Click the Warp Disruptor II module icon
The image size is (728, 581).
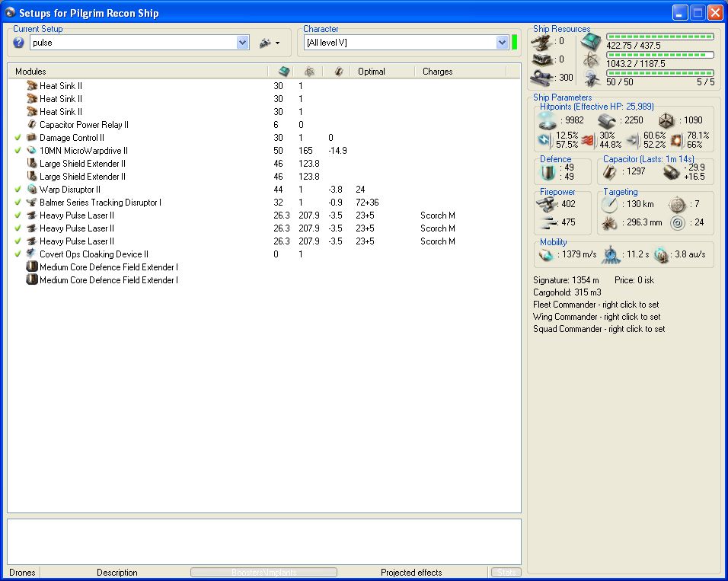click(x=31, y=189)
